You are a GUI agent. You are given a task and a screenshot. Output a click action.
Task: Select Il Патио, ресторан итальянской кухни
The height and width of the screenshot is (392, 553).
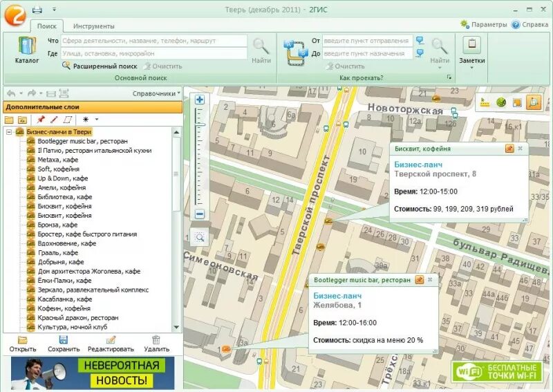[95, 150]
